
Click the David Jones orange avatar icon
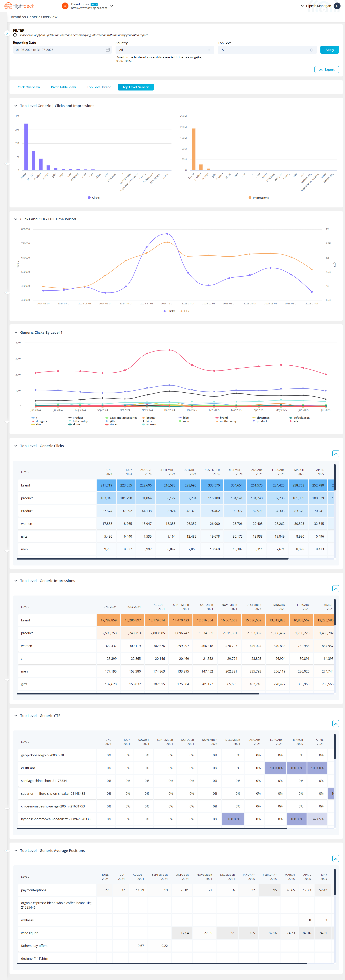coord(65,6)
